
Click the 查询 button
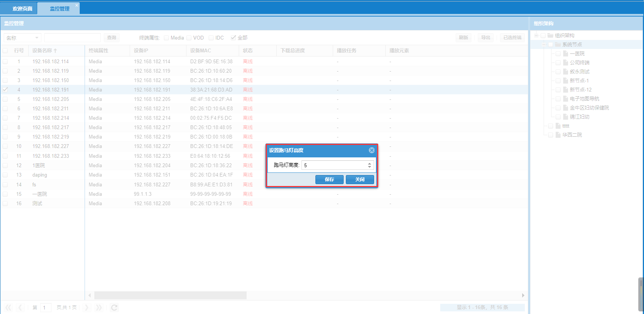point(112,38)
